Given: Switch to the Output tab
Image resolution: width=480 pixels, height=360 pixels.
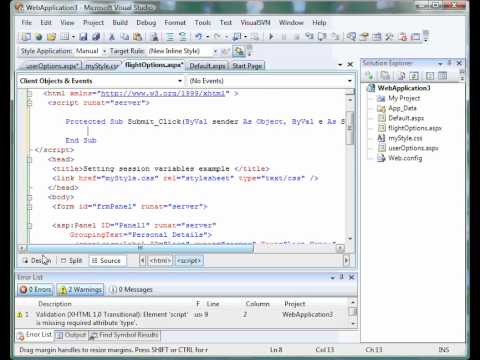Looking at the screenshot, I should pos(71,335).
